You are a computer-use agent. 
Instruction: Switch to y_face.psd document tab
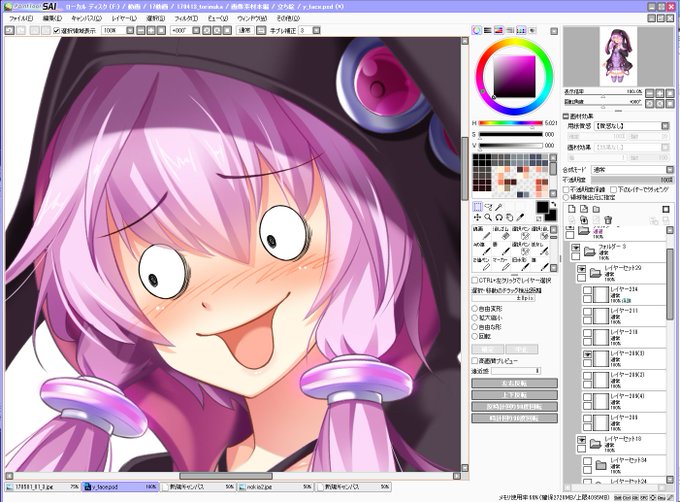point(120,487)
